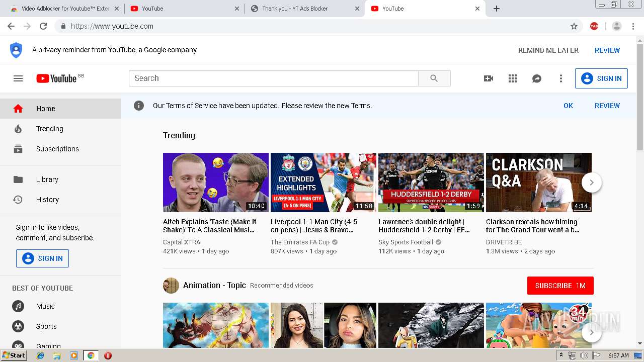644x362 pixels.
Task: Subscribe to Animation - Topic
Action: (560, 286)
